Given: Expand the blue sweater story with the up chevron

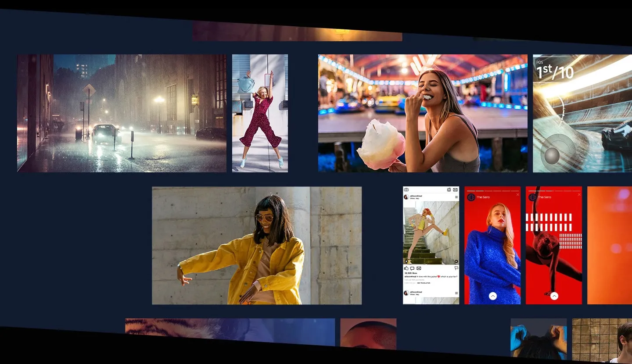Looking at the screenshot, I should click(492, 296).
